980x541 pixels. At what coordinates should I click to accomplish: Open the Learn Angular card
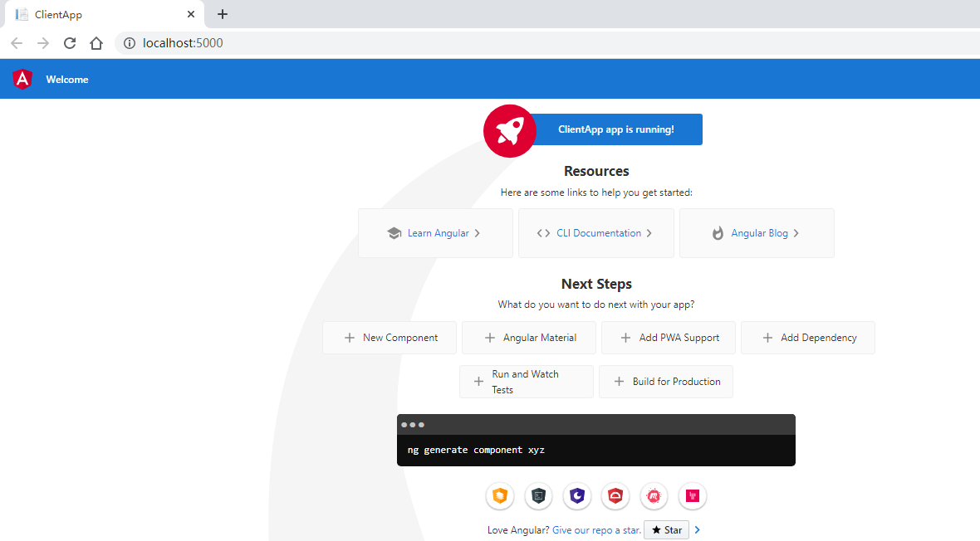[x=436, y=233]
